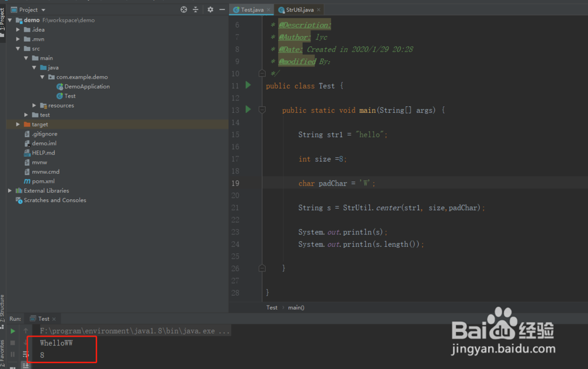This screenshot has height=369, width=588.
Task: Click the main() breadcrumb
Action: (x=296, y=307)
